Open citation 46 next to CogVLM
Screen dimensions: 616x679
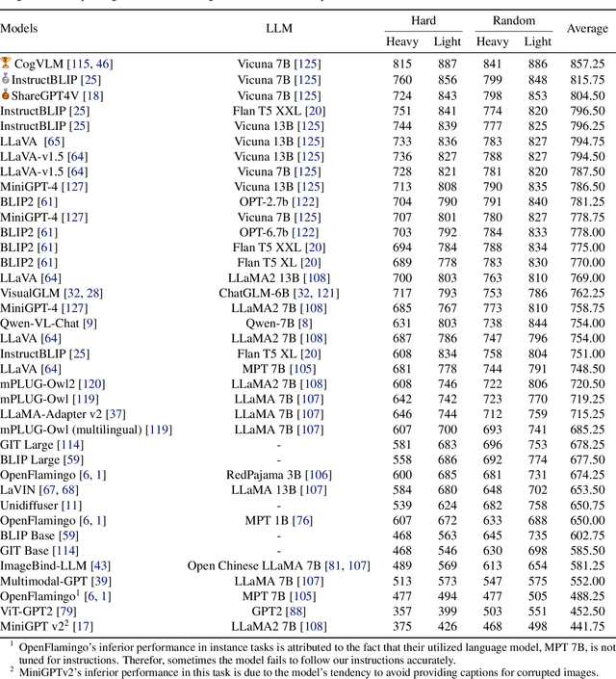(x=102, y=65)
